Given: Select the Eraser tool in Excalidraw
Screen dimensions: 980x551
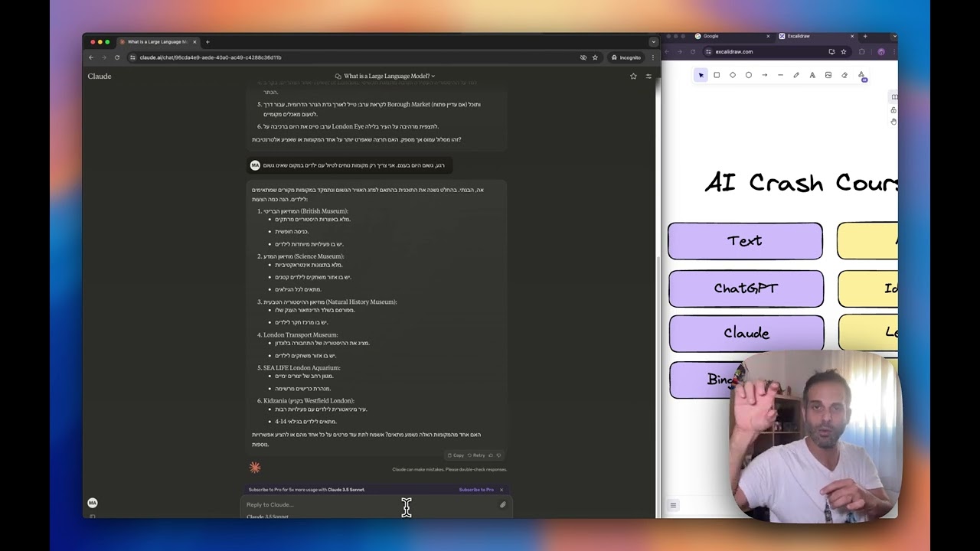Looking at the screenshot, I should pyautogui.click(x=844, y=75).
